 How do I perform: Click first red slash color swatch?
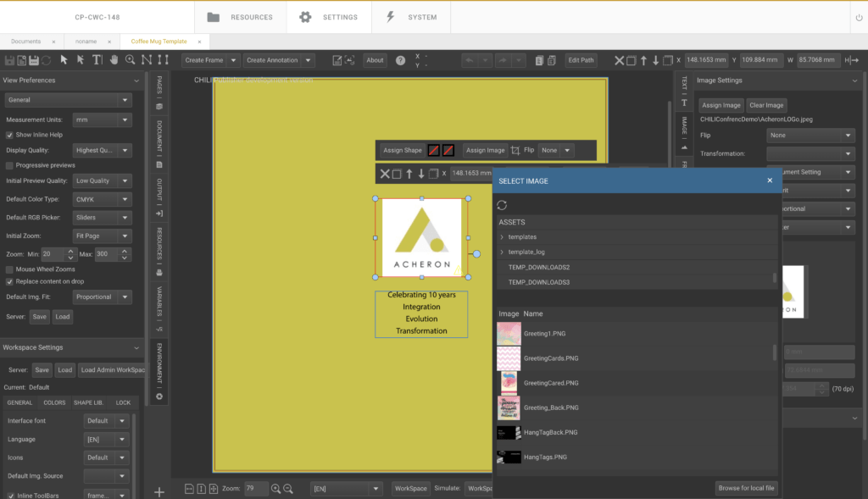433,150
